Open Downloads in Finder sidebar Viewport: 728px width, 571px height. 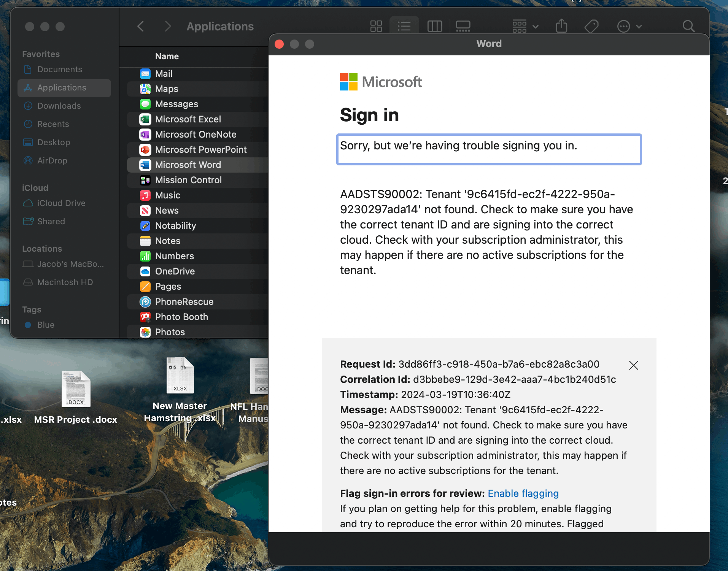click(x=64, y=106)
